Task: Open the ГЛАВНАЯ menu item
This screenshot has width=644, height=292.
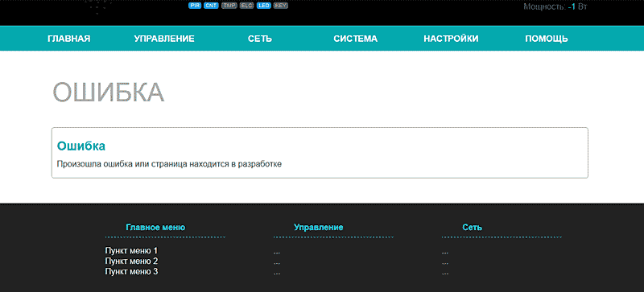Action: (x=69, y=39)
